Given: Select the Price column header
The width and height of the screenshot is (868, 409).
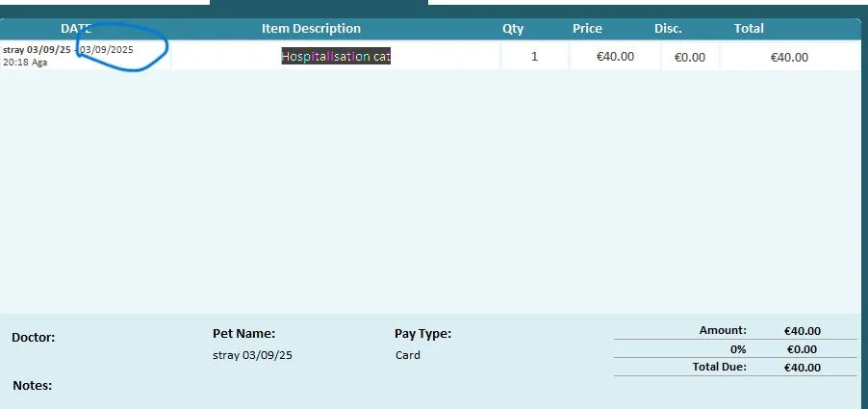Looking at the screenshot, I should click(x=587, y=29).
